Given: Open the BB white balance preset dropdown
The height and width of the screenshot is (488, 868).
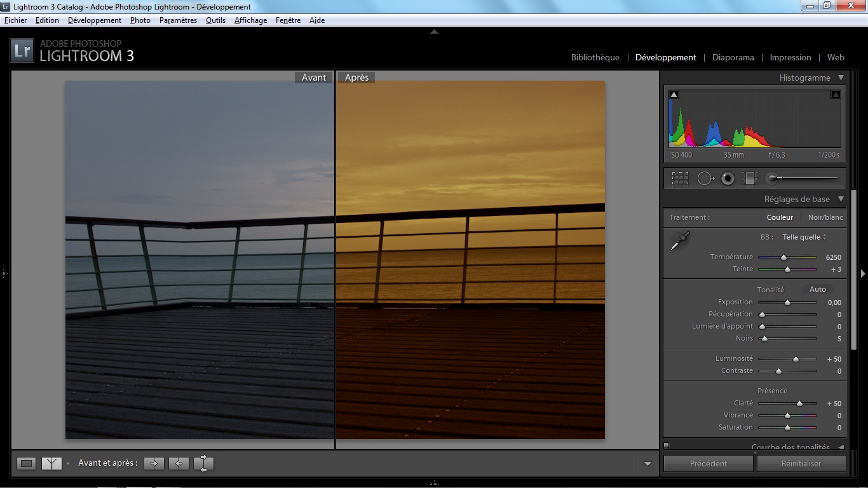Looking at the screenshot, I should pyautogui.click(x=804, y=237).
